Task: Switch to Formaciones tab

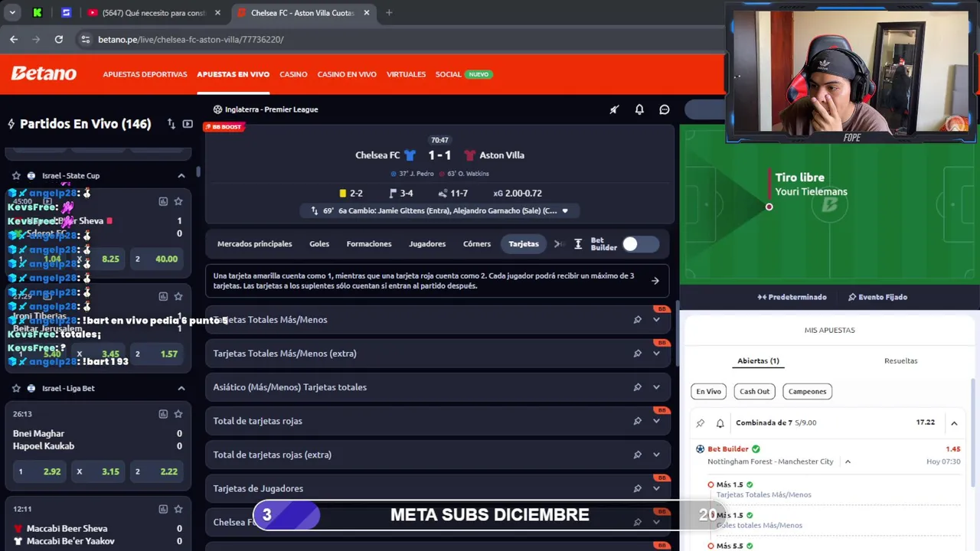Action: (369, 244)
